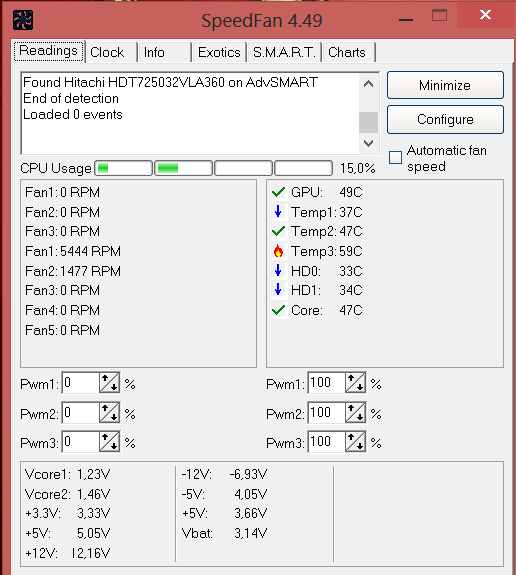Click the log box scroll down arrow
Viewport: 516px width, 575px height.
[368, 143]
